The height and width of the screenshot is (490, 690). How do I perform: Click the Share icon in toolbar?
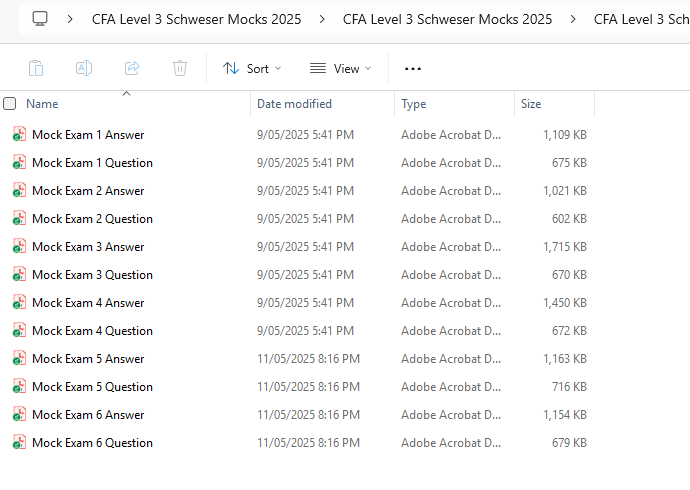tap(132, 68)
